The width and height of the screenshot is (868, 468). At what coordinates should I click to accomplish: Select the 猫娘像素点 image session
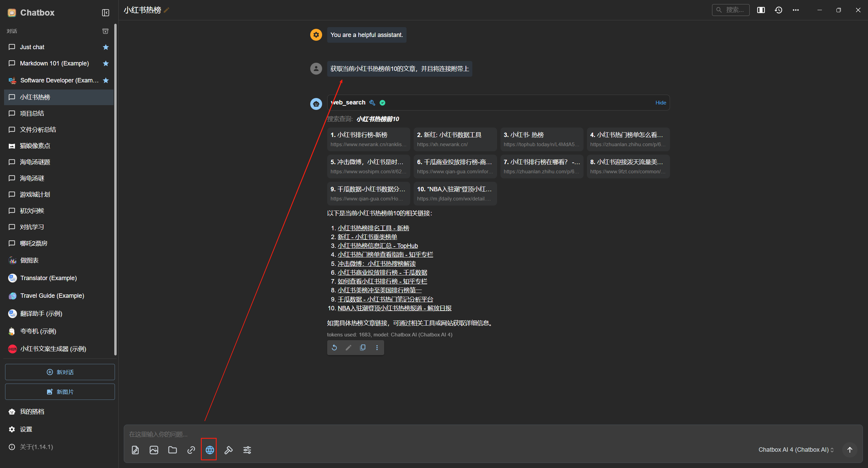coord(59,146)
